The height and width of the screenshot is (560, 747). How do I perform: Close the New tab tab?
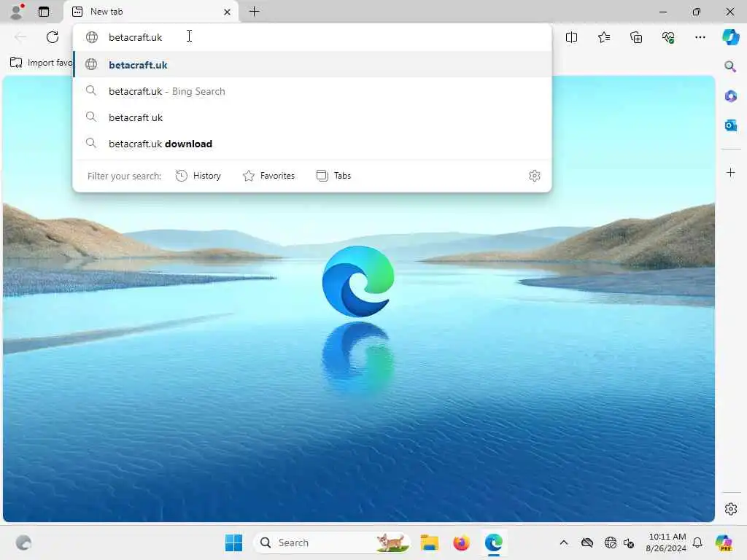point(228,12)
